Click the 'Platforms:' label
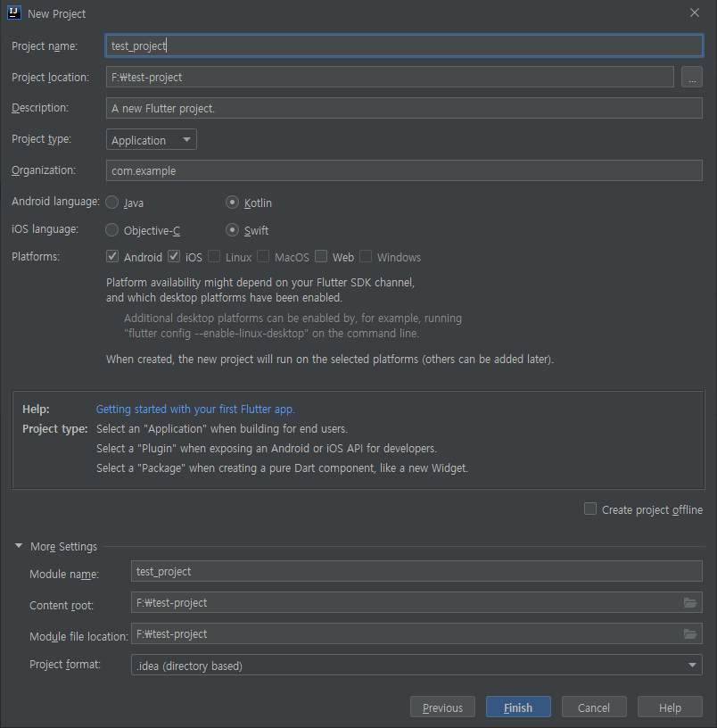 click(x=36, y=256)
